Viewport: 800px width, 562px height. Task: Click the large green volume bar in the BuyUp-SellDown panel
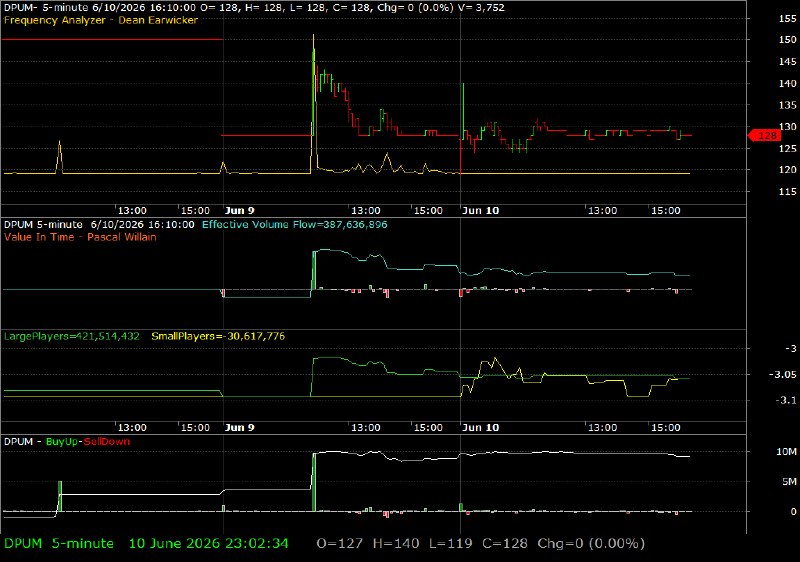314,482
